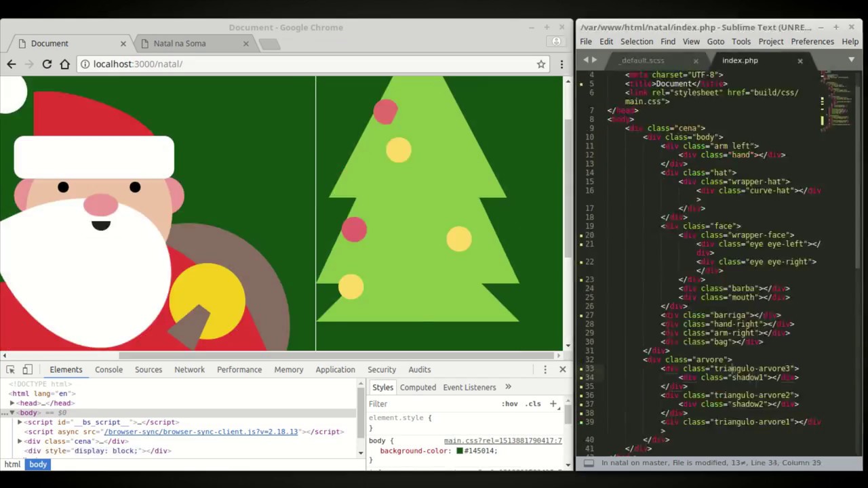This screenshot has height=488, width=868.
Task: Show more Styles pane tabs
Action: point(508,387)
